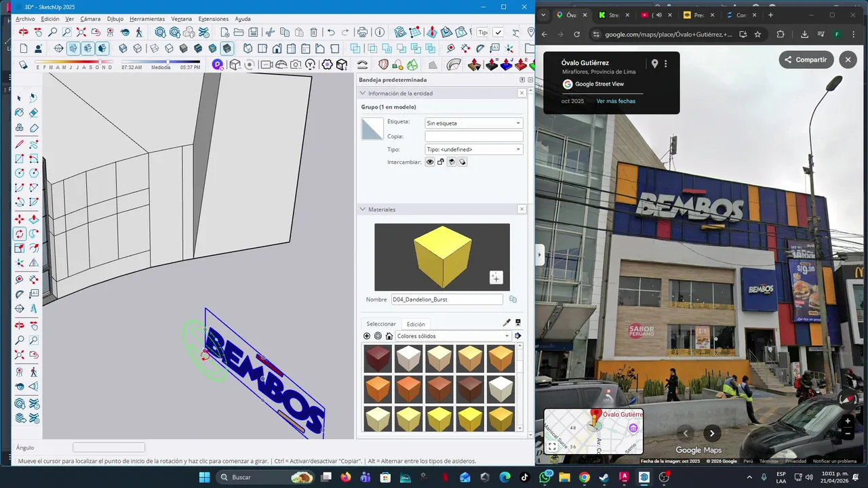Select the Line pencil tool
The width and height of the screenshot is (868, 488).
pyautogui.click(x=20, y=144)
